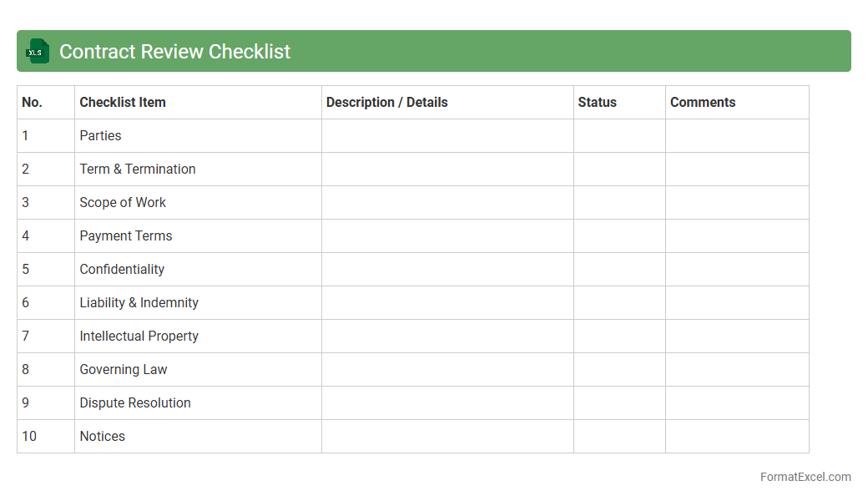This screenshot has width=868, height=501.
Task: Click the empty Status cell for Parties
Action: click(x=619, y=136)
